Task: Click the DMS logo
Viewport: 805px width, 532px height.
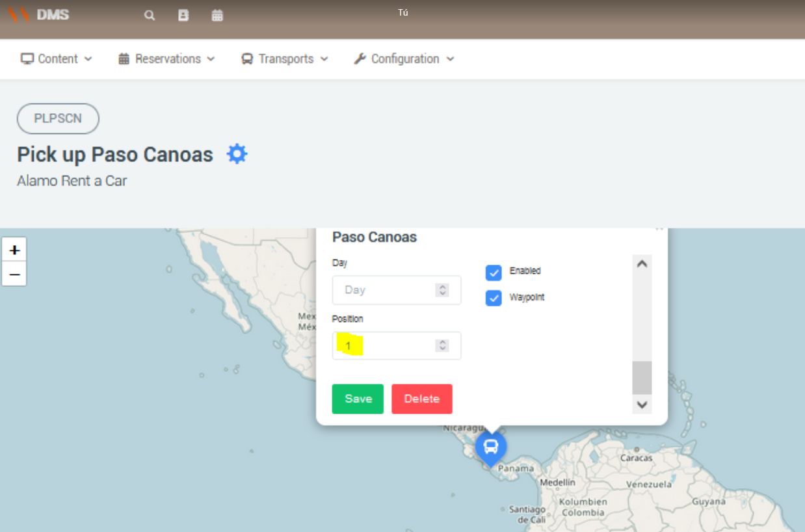Action: 38,14
